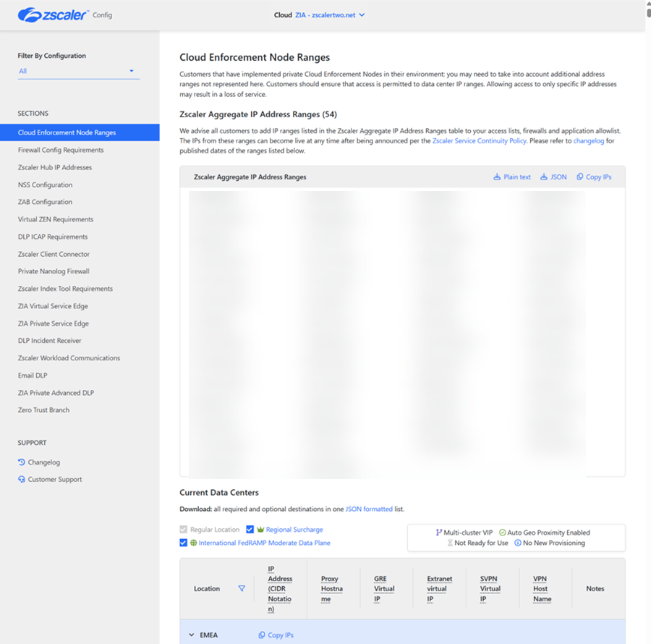The height and width of the screenshot is (644, 651).
Task: Open NSS Configuration section
Action: (45, 185)
